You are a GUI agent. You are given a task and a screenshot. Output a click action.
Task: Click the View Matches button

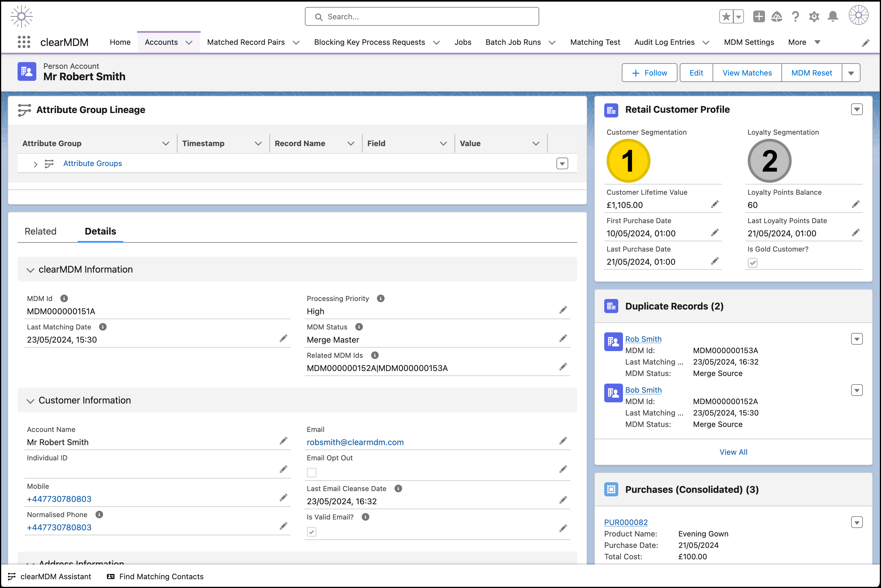[747, 73]
